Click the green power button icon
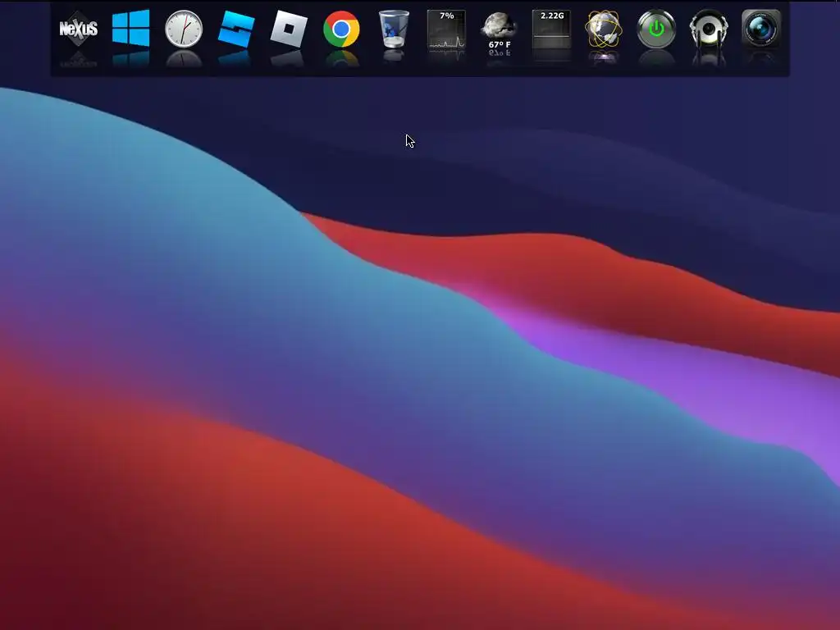Image resolution: width=840 pixels, height=630 pixels. click(656, 29)
